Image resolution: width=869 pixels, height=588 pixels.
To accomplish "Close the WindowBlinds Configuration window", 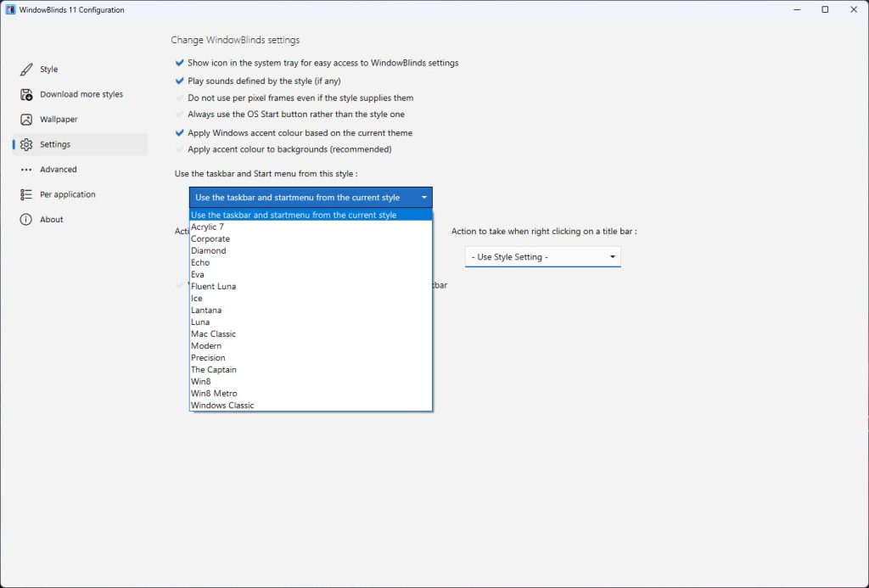I will click(854, 9).
